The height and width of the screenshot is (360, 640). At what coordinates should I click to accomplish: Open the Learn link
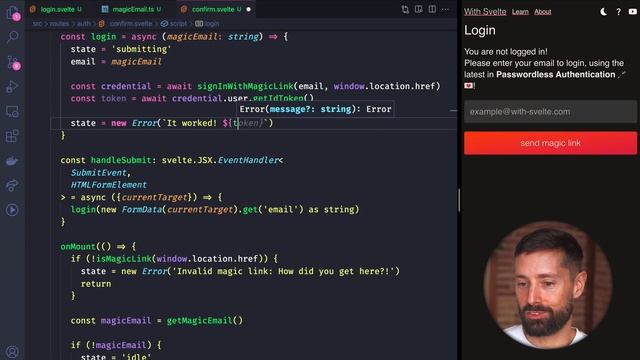pos(520,12)
